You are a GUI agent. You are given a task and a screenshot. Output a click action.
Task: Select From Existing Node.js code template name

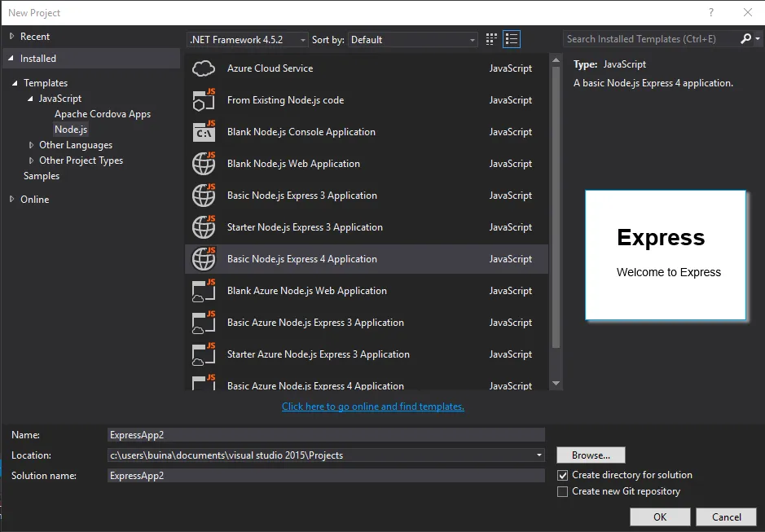(x=285, y=100)
